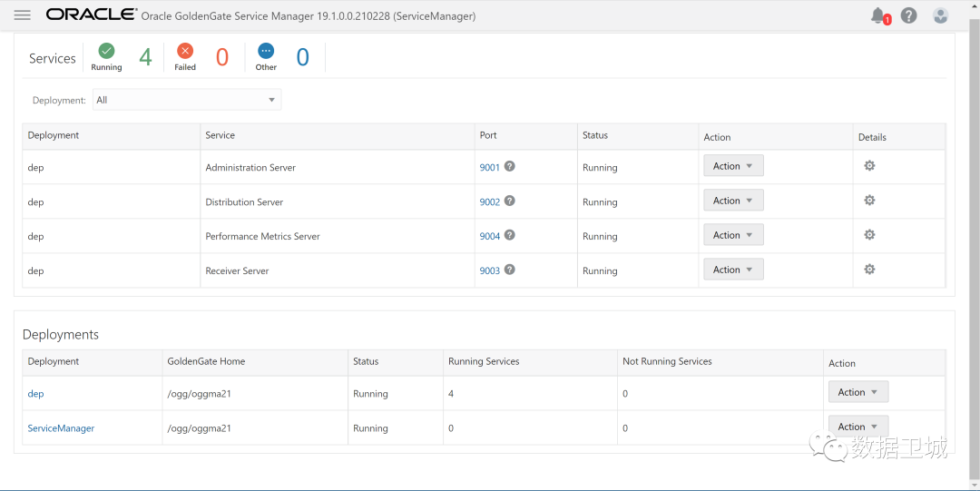Open the user account avatar menu

tap(940, 15)
